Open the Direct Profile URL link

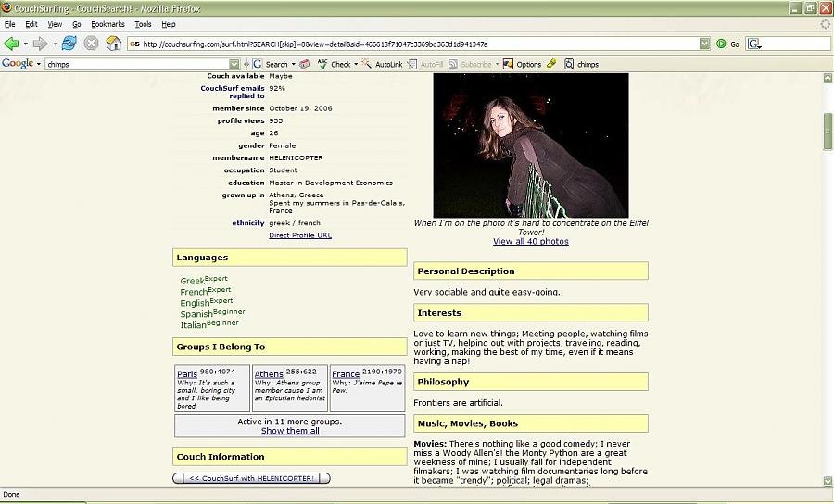tap(300, 235)
